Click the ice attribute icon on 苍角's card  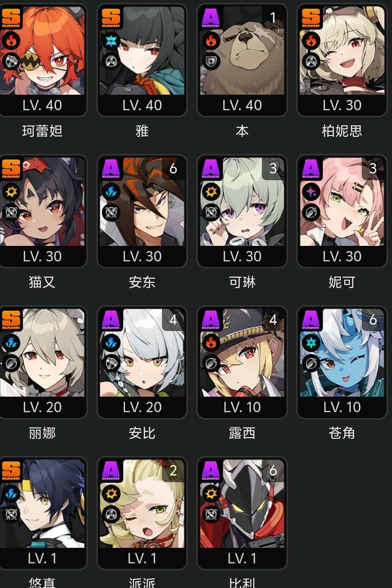[x=311, y=342]
